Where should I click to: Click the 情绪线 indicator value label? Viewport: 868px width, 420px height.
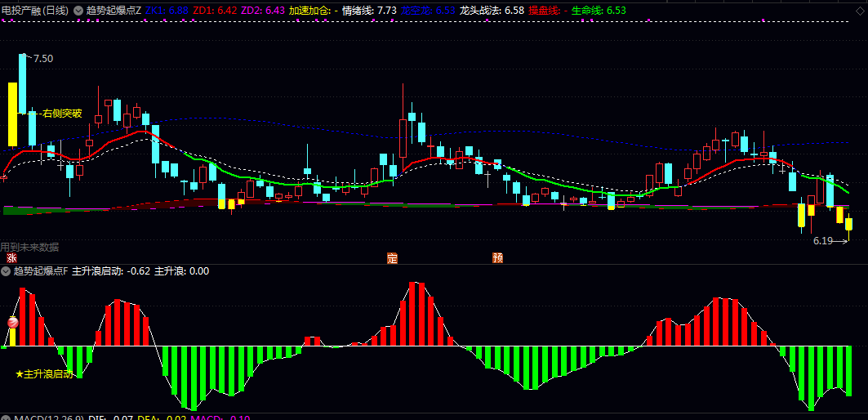coord(369,10)
